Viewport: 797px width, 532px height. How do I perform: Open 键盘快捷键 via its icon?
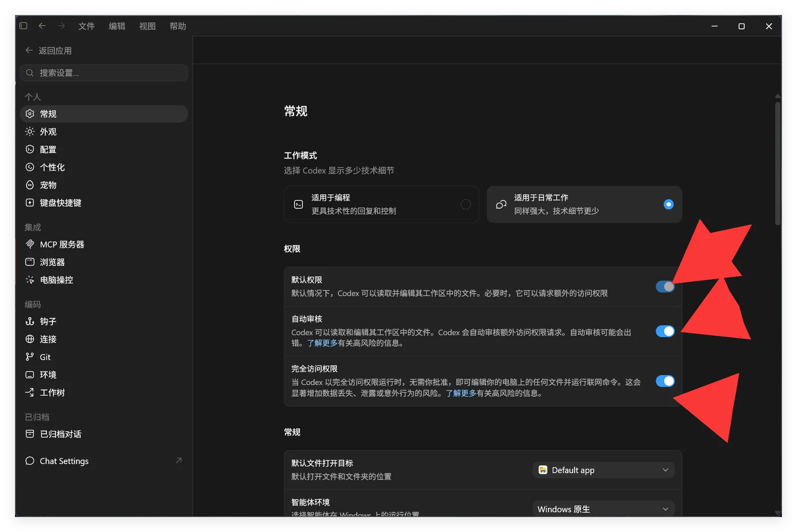[30, 203]
